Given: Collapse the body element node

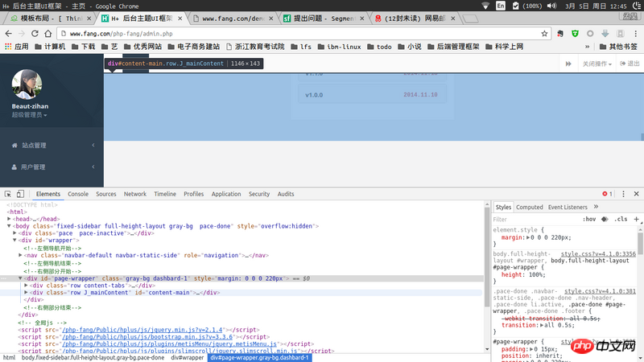Looking at the screenshot, I should point(9,226).
